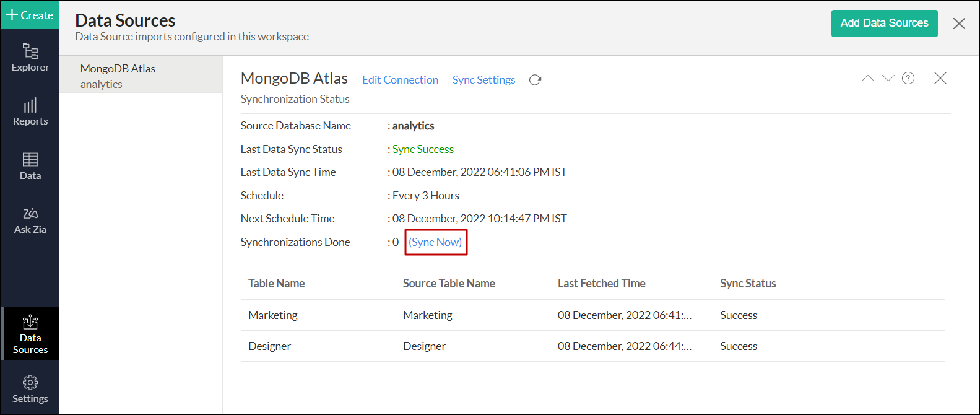Click the Designer table row
980x415 pixels.
coord(270,346)
